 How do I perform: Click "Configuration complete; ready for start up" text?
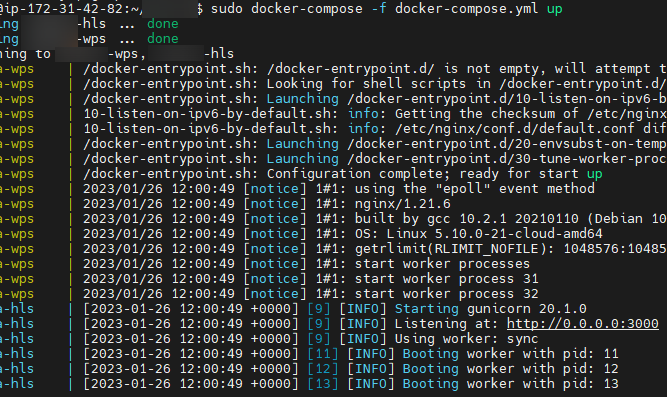pyautogui.click(x=434, y=174)
